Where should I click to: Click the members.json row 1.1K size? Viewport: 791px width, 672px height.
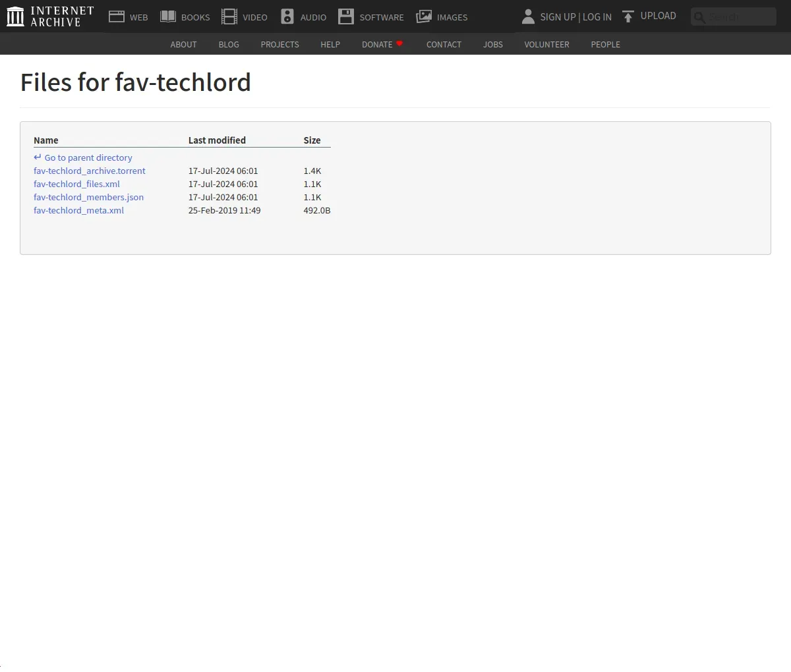[x=312, y=198]
